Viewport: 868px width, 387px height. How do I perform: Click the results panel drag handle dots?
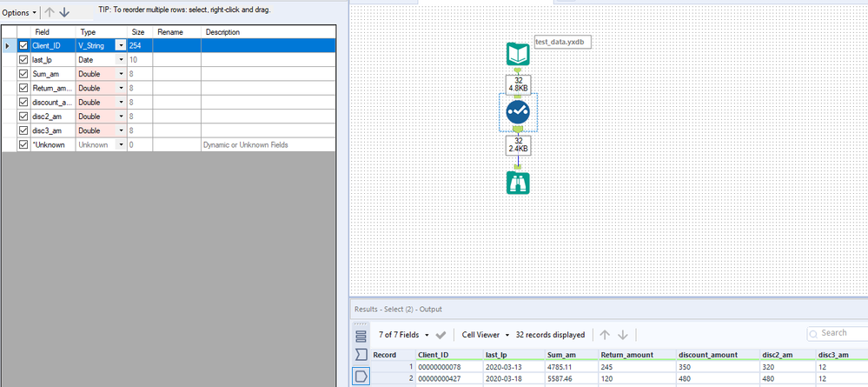pos(361,324)
